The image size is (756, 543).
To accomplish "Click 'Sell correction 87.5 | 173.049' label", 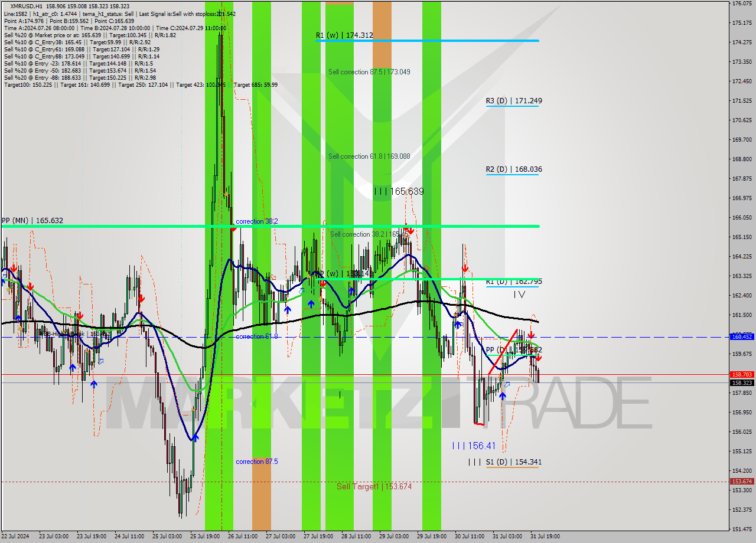I will click(369, 72).
